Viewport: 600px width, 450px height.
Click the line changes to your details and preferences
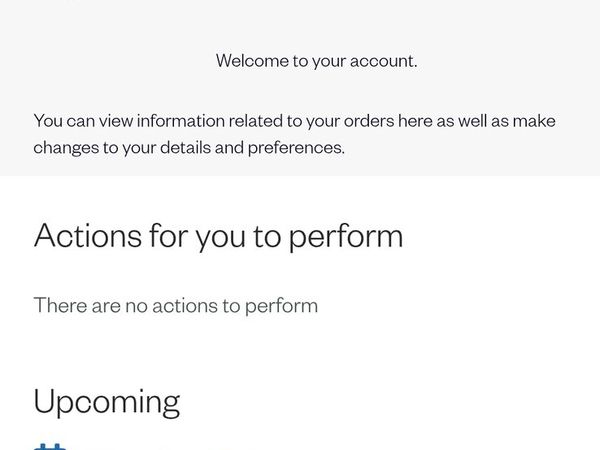coord(189,148)
